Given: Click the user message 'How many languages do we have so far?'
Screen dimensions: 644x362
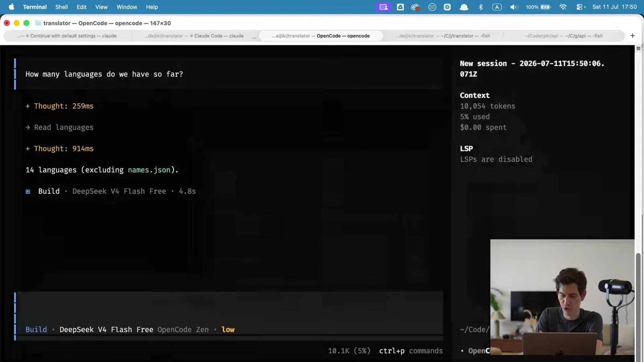Looking at the screenshot, I should tap(104, 74).
